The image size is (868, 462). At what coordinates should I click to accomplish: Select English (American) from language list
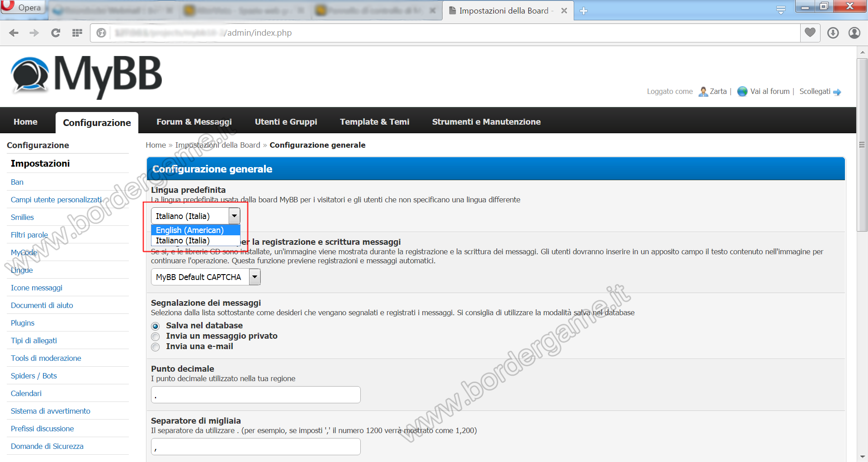click(x=196, y=230)
